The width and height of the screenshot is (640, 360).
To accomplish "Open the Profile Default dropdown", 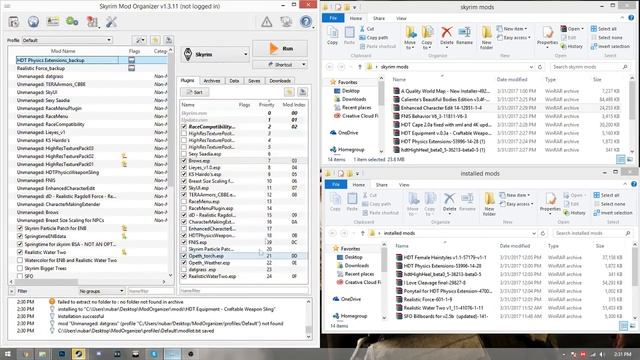I will click(67, 40).
